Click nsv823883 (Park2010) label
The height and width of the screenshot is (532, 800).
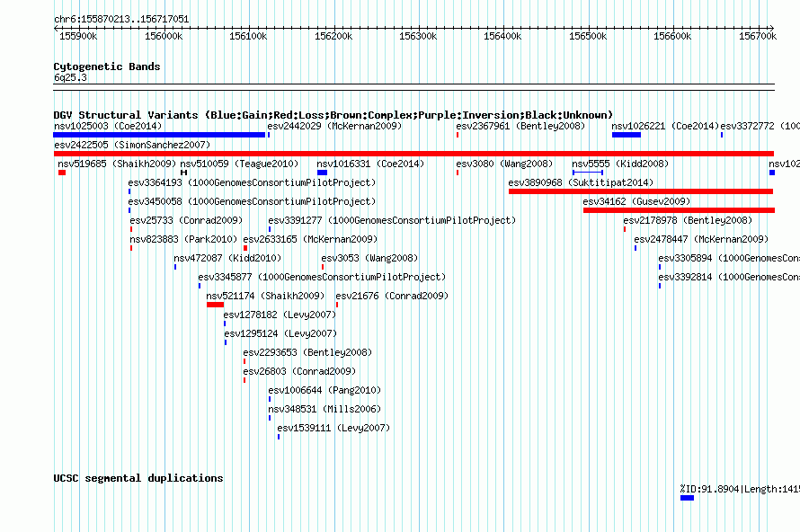[183, 239]
